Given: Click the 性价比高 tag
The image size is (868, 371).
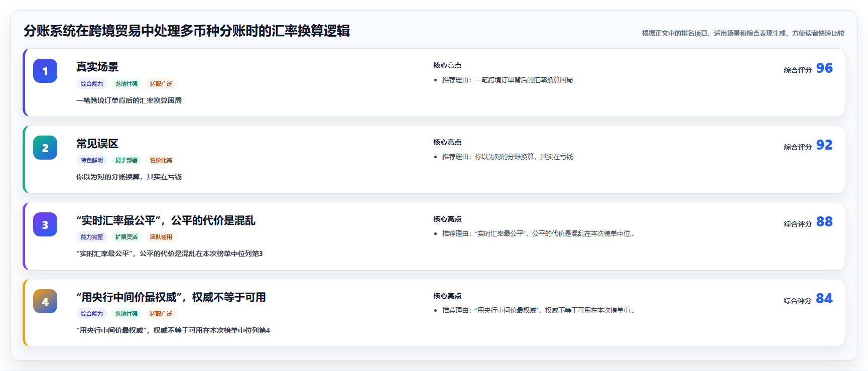Looking at the screenshot, I should click(x=161, y=160).
